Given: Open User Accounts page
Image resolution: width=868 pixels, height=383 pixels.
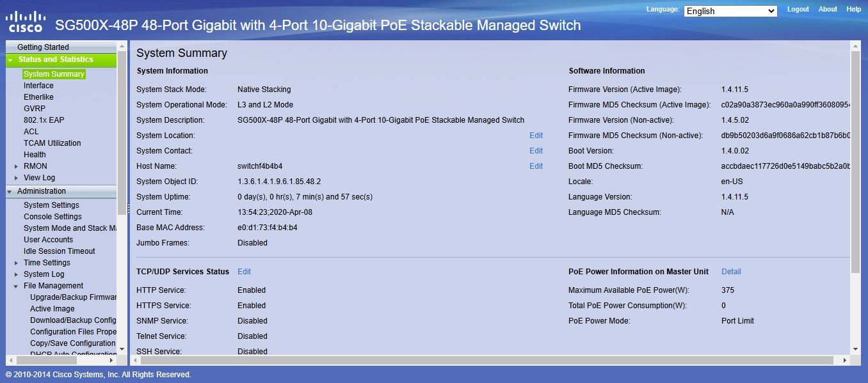Looking at the screenshot, I should pos(49,240).
